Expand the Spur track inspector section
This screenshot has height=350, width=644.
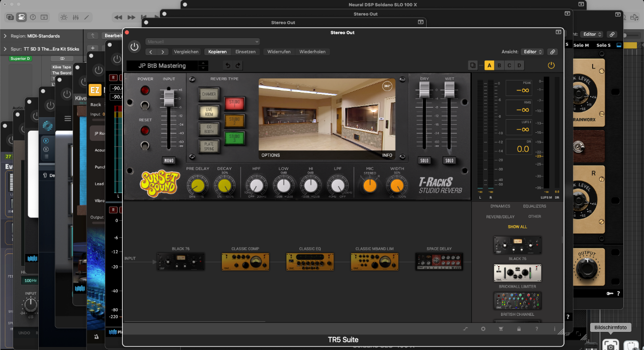click(x=5, y=49)
